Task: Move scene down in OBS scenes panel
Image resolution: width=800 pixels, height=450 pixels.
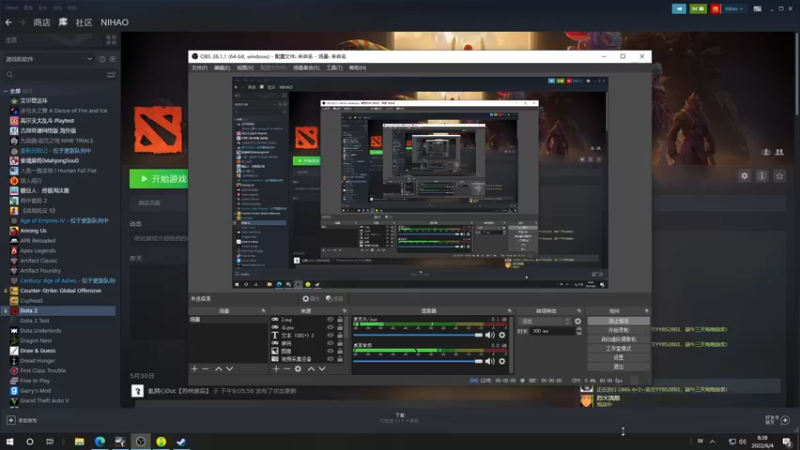Action: (230, 368)
